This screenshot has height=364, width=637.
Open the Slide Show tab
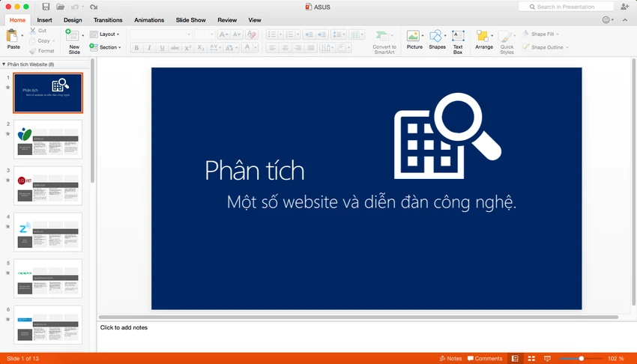[190, 20]
